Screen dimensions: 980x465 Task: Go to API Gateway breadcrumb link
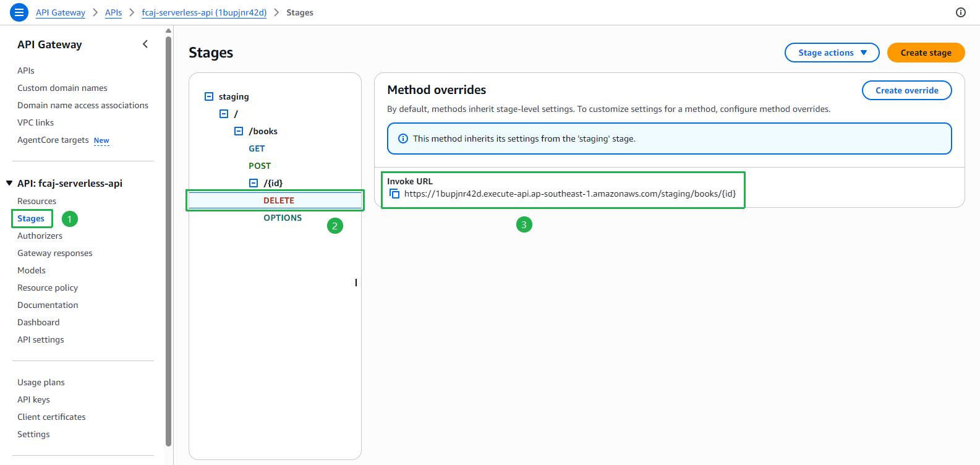point(61,12)
